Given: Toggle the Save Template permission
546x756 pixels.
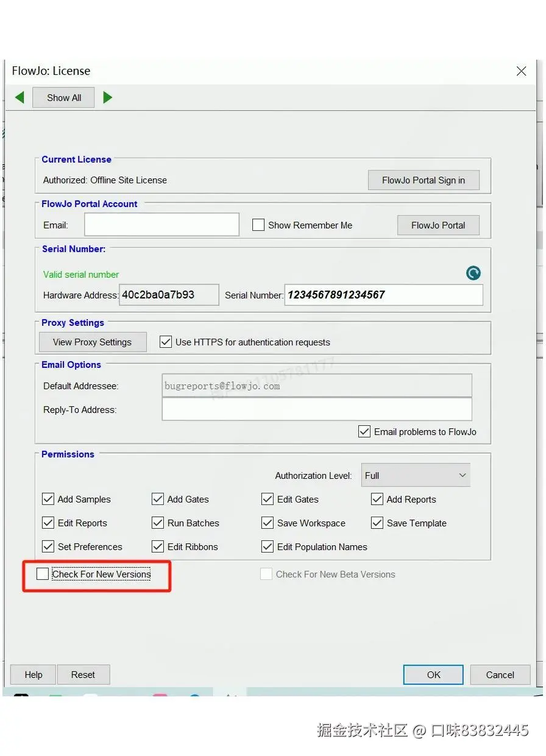Looking at the screenshot, I should point(377,523).
